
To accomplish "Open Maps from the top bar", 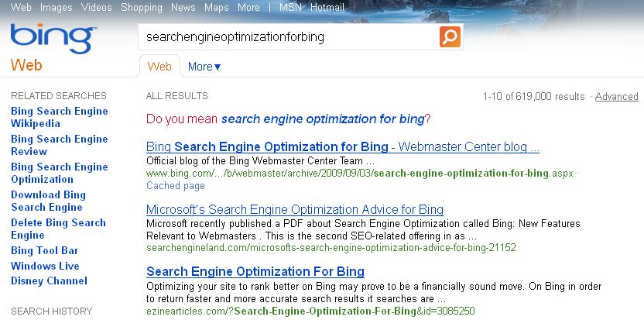I will tap(217, 8).
